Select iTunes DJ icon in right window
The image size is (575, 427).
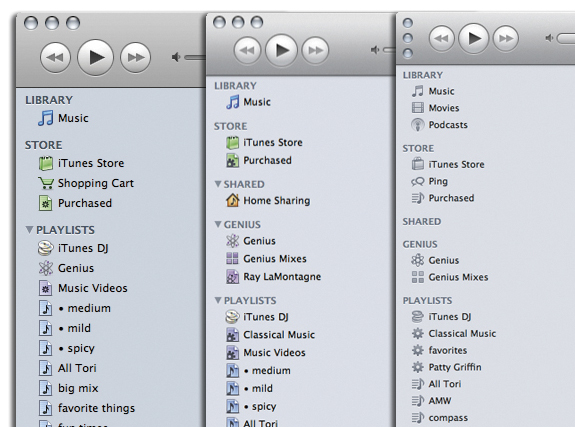click(418, 316)
